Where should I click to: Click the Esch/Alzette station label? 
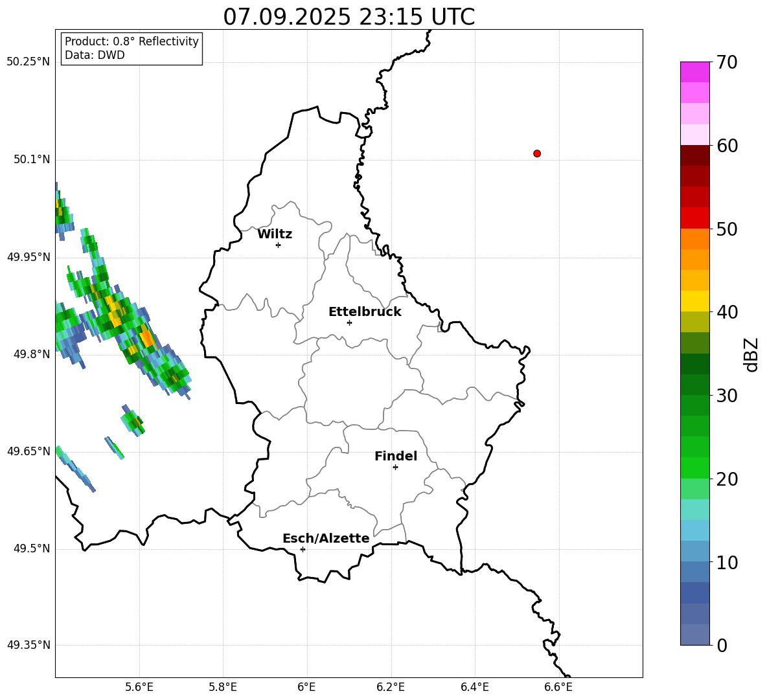(326, 538)
